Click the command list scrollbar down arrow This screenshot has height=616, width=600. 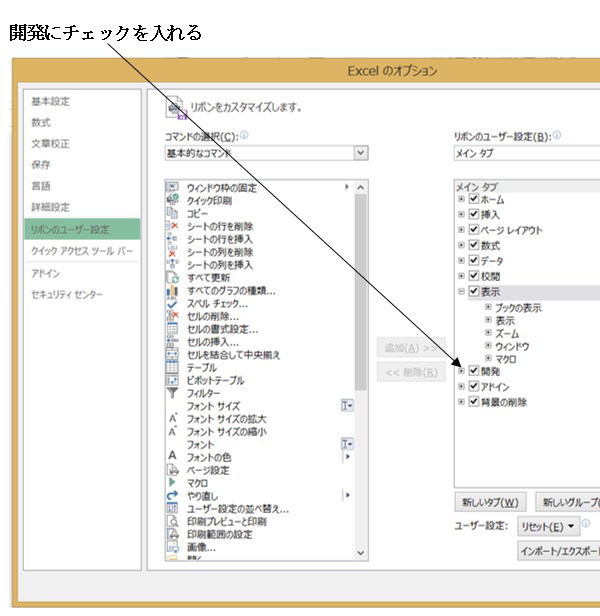pyautogui.click(x=361, y=553)
